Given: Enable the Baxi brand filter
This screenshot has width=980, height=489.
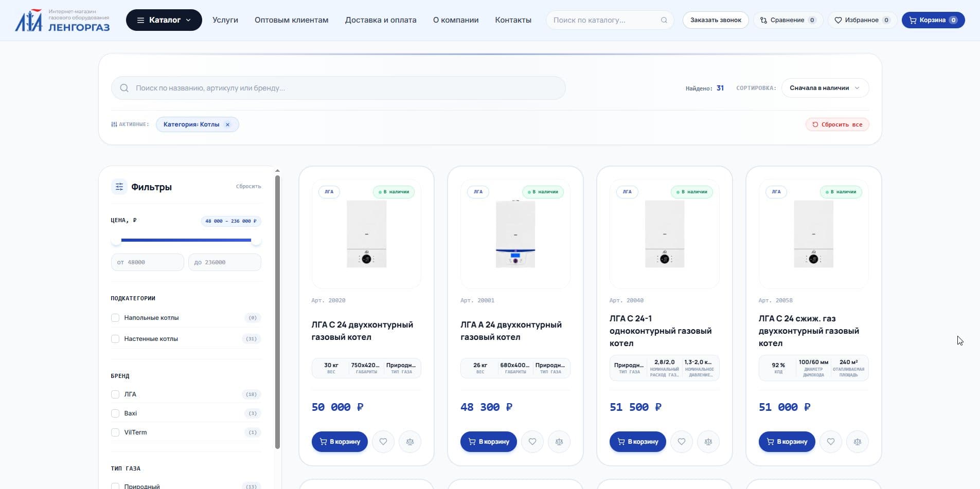Looking at the screenshot, I should click(115, 413).
